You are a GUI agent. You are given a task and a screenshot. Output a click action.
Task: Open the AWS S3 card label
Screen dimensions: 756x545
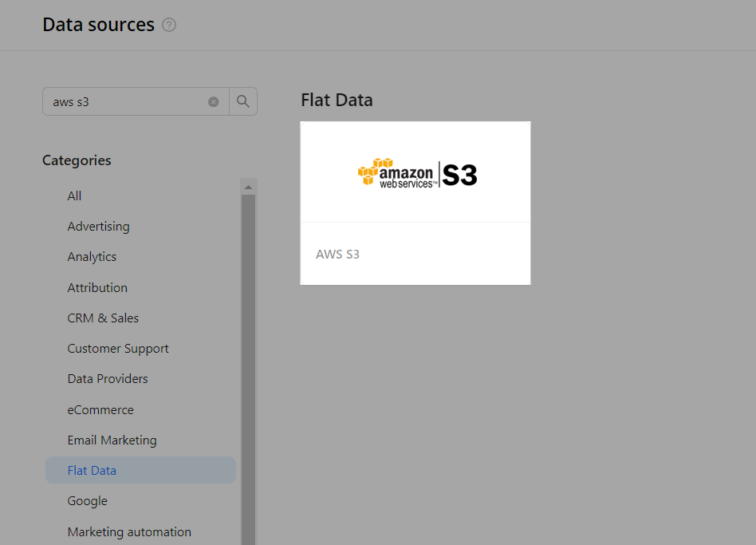point(337,255)
